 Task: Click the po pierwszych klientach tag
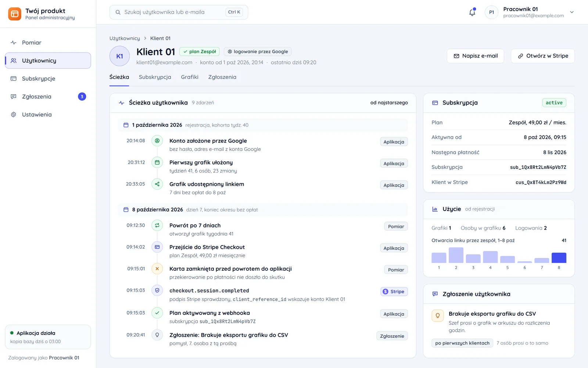click(462, 343)
